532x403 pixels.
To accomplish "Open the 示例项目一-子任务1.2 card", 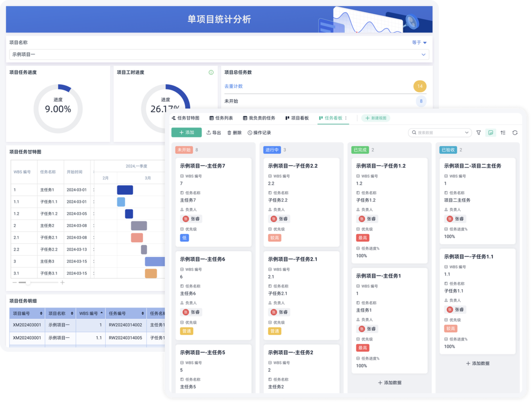I will click(x=390, y=211).
